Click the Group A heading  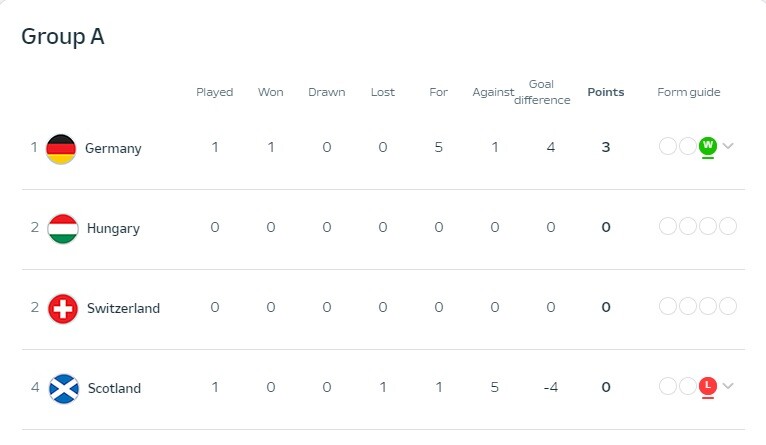pyautogui.click(x=63, y=37)
